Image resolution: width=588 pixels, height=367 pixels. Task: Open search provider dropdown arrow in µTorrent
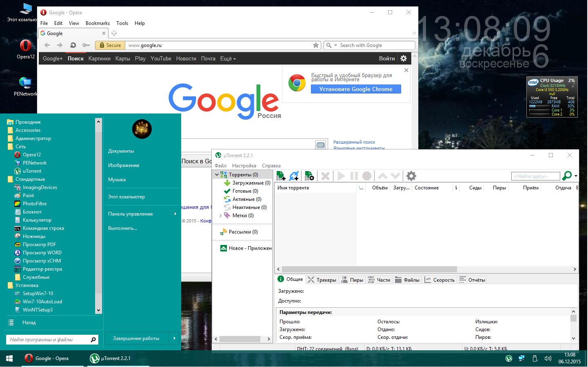(576, 176)
